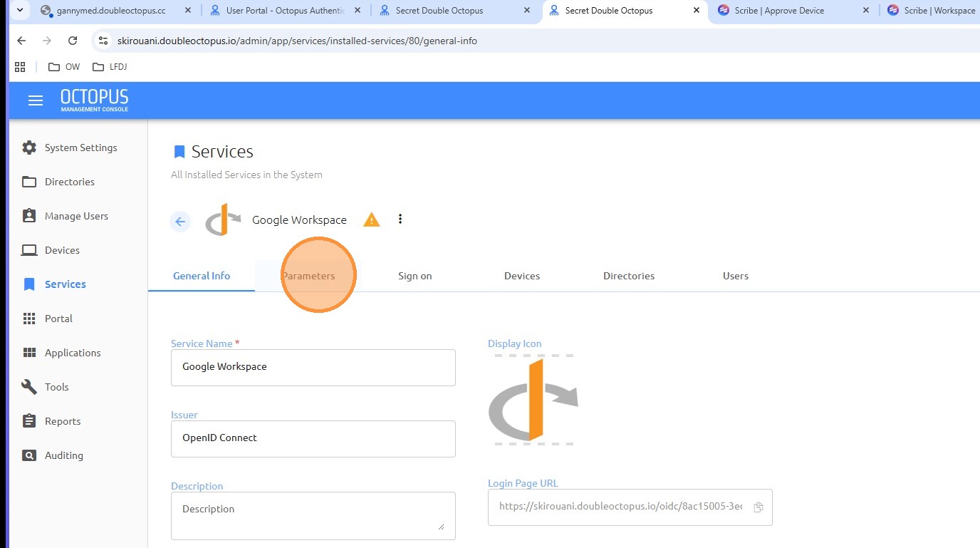
Task: Switch to the Devices tab
Action: [522, 276]
